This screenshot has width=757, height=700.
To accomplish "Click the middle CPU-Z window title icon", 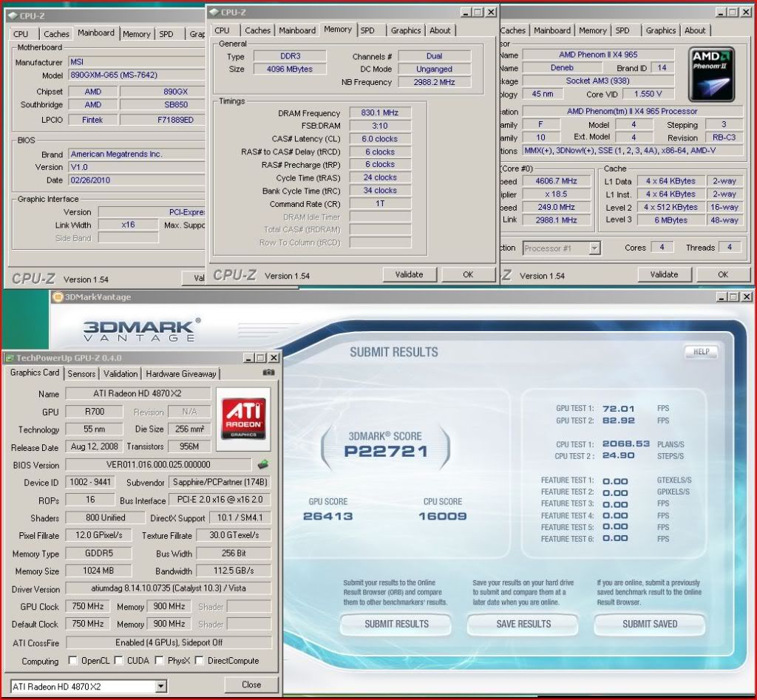I will 214,12.
